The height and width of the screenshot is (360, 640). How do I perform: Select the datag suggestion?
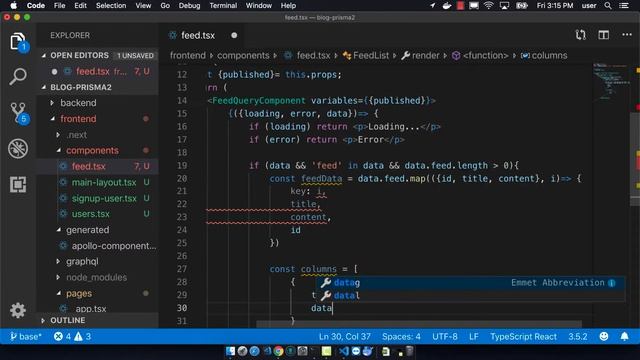point(472,282)
